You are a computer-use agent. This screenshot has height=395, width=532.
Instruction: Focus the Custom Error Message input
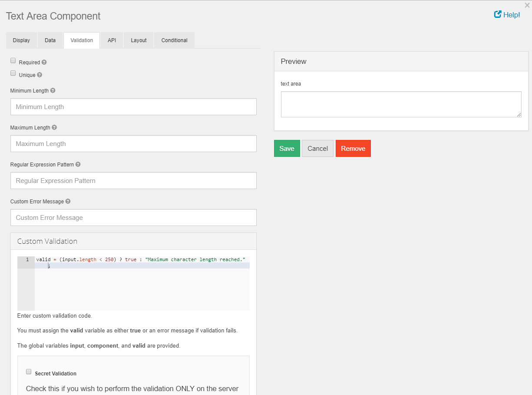pyautogui.click(x=133, y=218)
